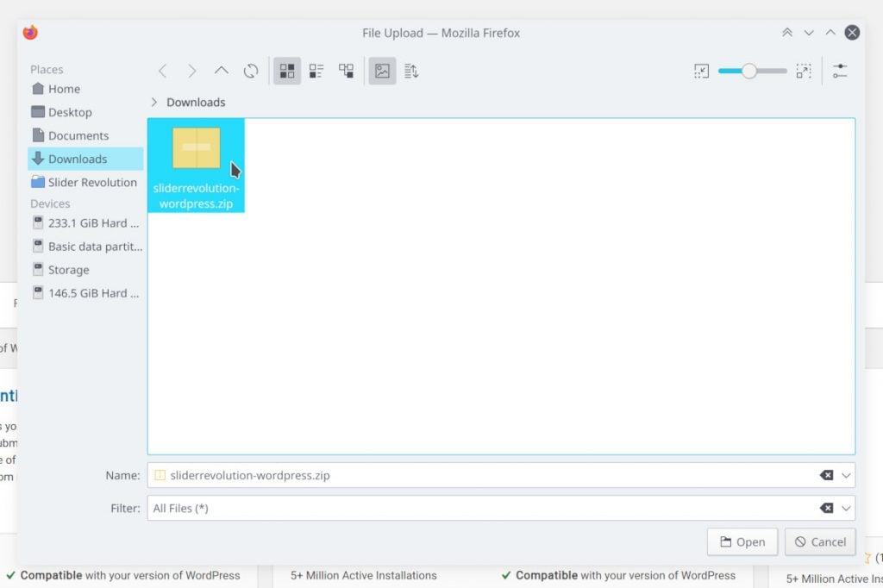The image size is (883, 588).
Task: Toggle the file preview display button
Action: [x=382, y=72]
